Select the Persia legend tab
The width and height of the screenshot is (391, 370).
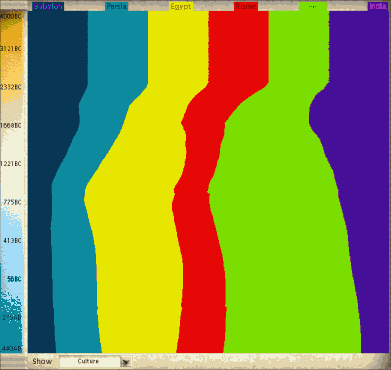[116, 6]
